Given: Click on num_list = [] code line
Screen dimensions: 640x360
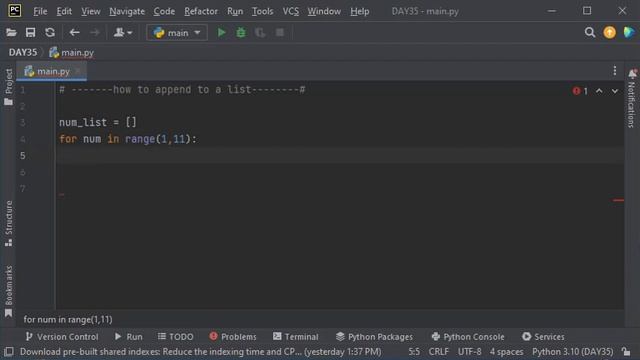Looking at the screenshot, I should (x=98, y=122).
